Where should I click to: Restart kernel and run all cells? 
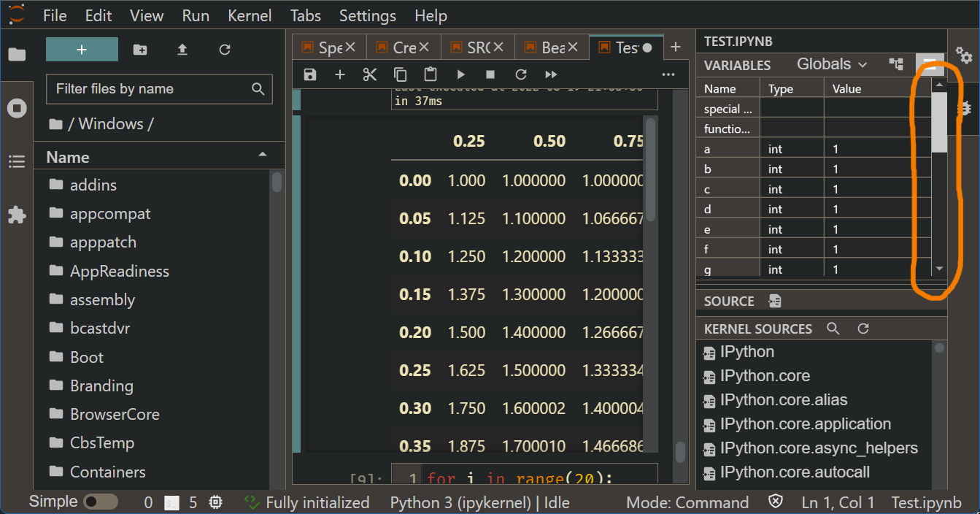(x=551, y=74)
